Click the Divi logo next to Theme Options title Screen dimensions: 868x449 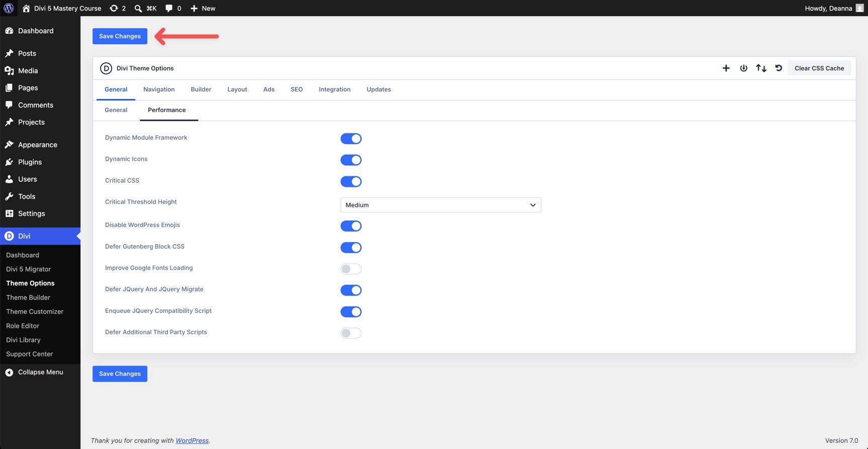point(106,68)
